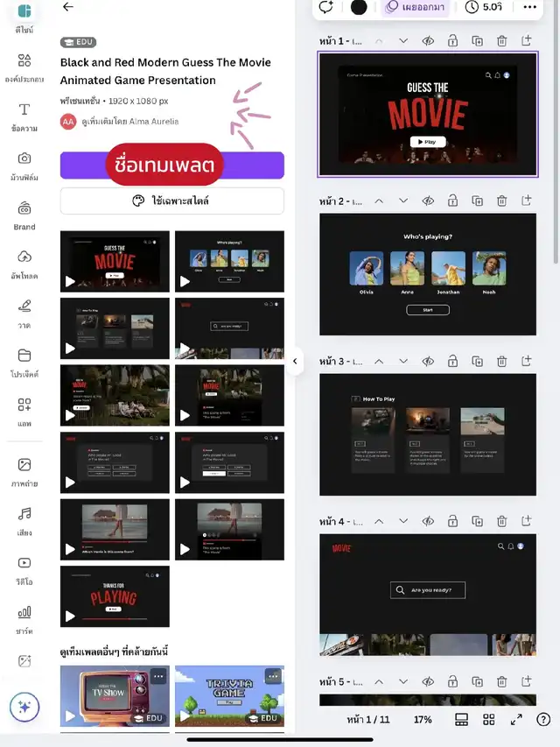Open the Elements tab in sidebar

point(24,67)
